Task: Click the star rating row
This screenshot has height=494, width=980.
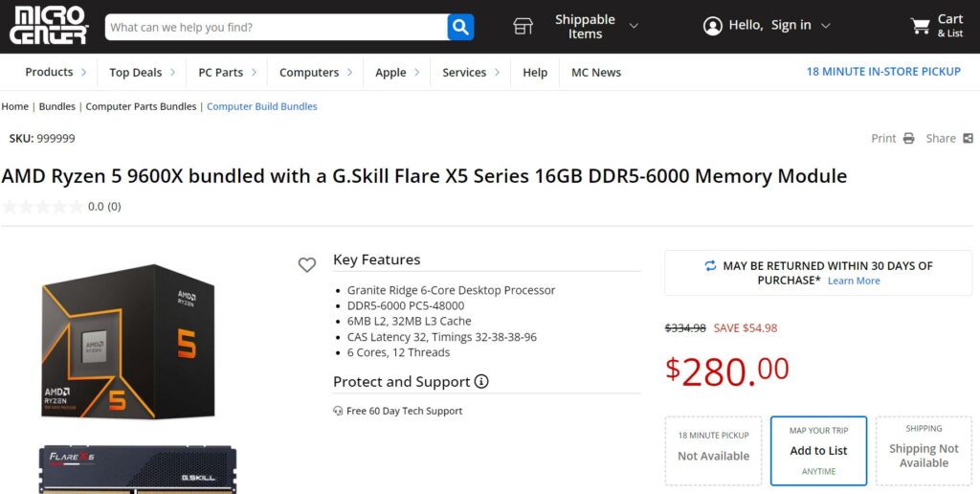Action: [x=61, y=207]
